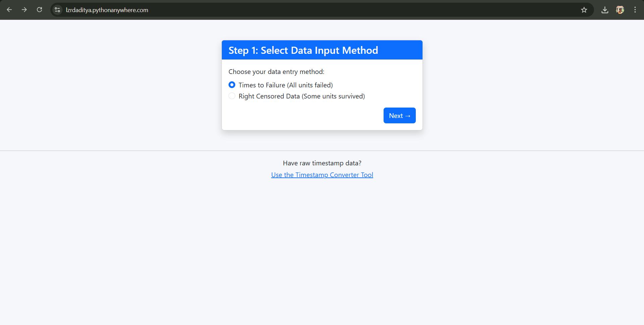Click the site information icon in address bar
The image size is (644, 325).
click(x=57, y=10)
